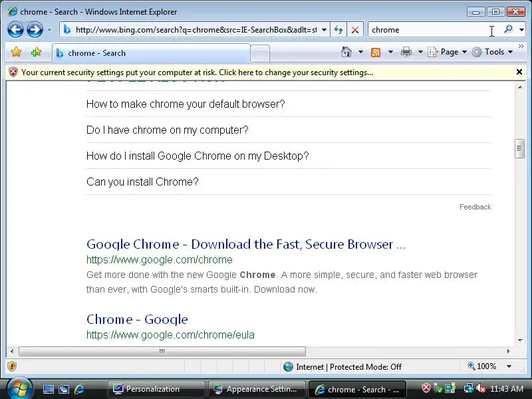The image size is (532, 399).
Task: Click the Show Desktop quick launch icon
Action: (48, 389)
